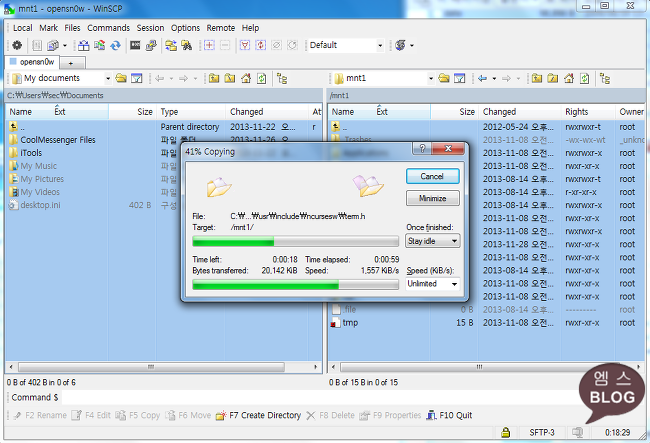
Task: Select the My Videos folder
Action: click(x=40, y=192)
